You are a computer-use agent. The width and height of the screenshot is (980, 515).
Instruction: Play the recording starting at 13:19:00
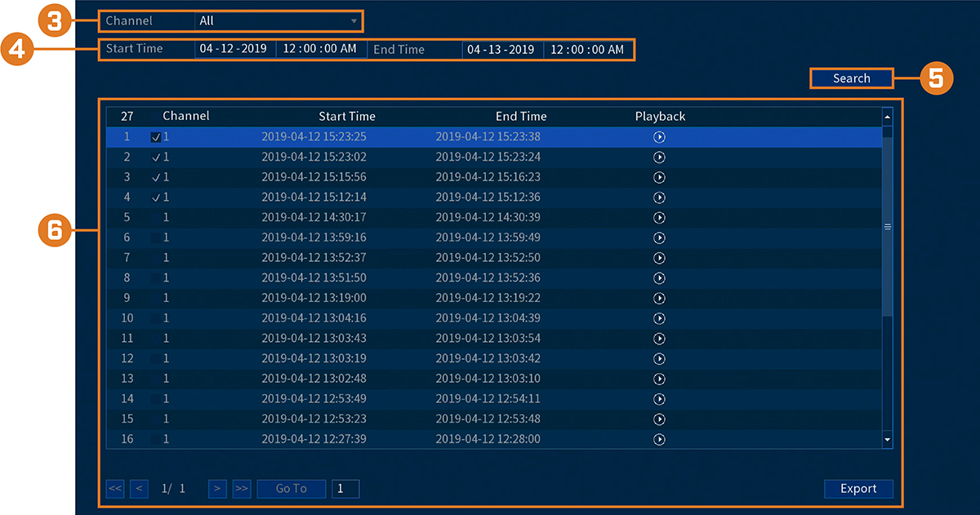pos(659,298)
